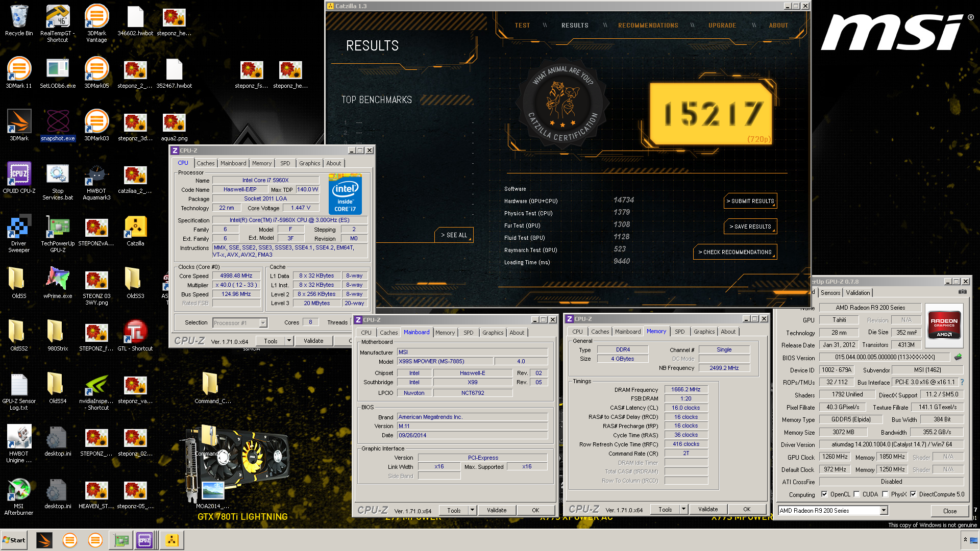980x551 pixels.
Task: Switch to the ABOUT tab in Catzilla
Action: 779,25
